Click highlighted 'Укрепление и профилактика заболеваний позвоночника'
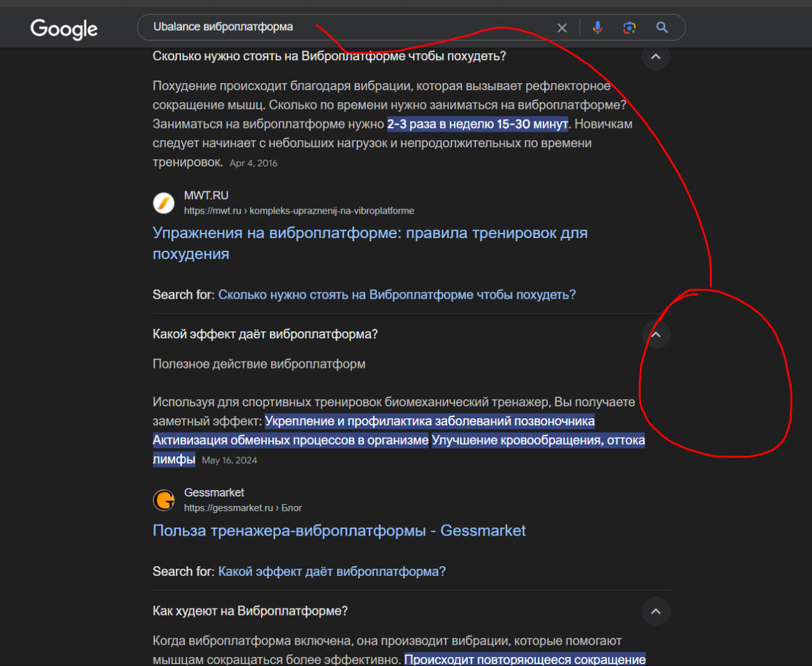 click(x=430, y=421)
